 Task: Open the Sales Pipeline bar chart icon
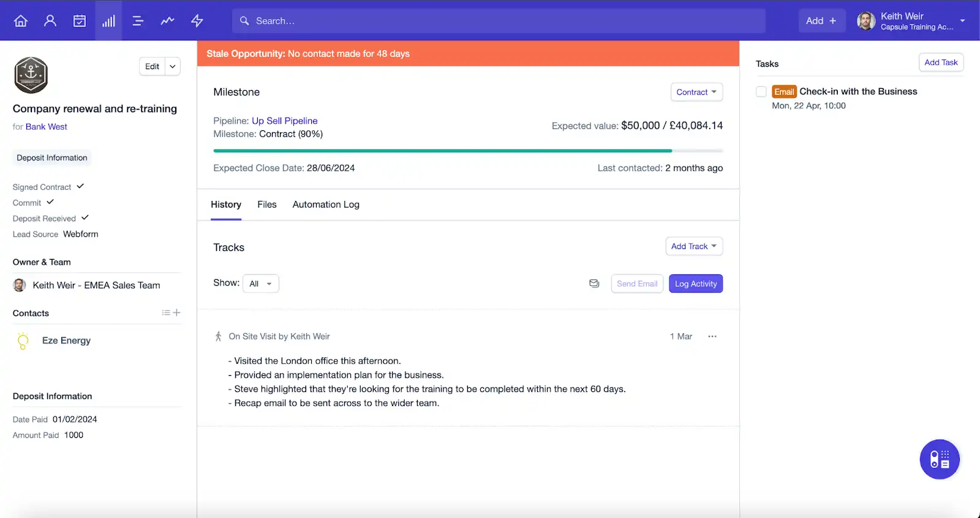108,21
